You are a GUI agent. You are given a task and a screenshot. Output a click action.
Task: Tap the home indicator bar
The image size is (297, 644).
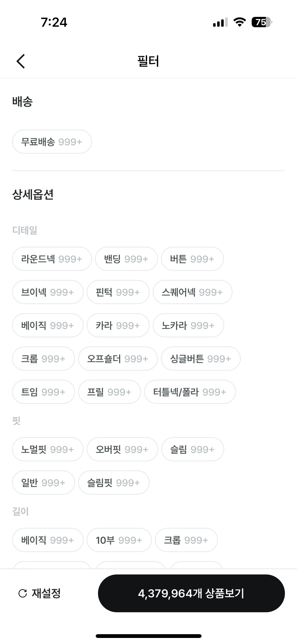pyautogui.click(x=149, y=636)
